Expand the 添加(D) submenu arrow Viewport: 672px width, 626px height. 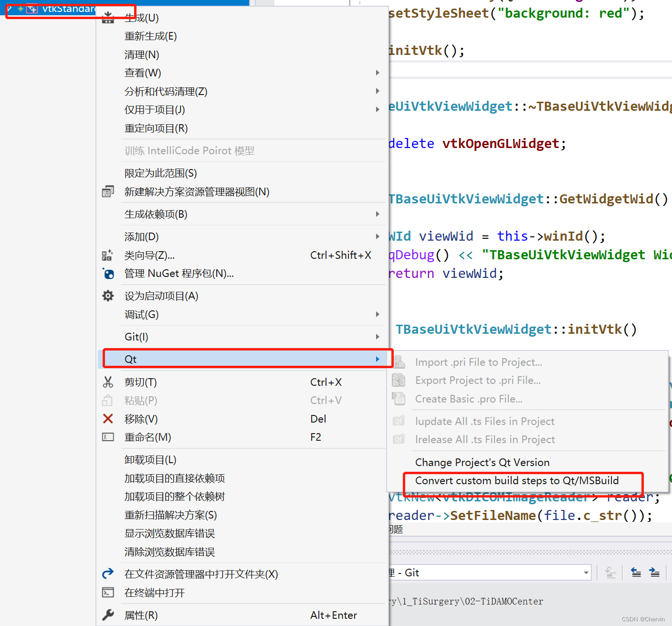click(x=378, y=236)
